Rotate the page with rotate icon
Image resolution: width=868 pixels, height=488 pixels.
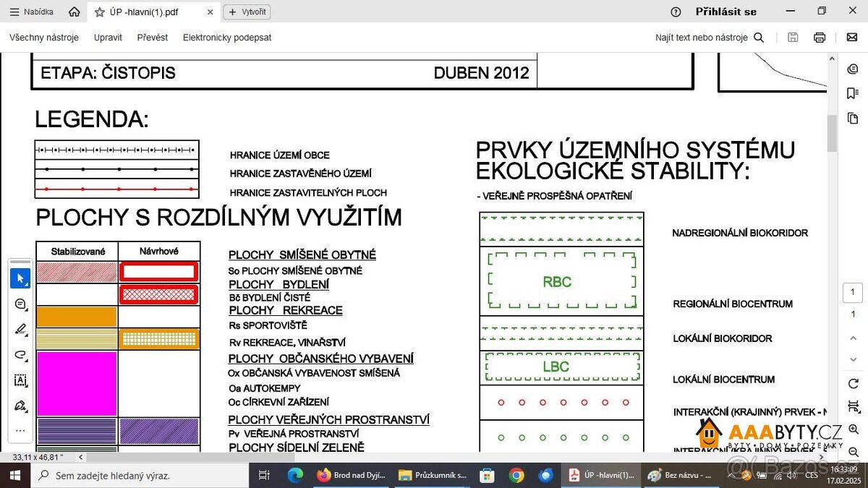pos(852,383)
